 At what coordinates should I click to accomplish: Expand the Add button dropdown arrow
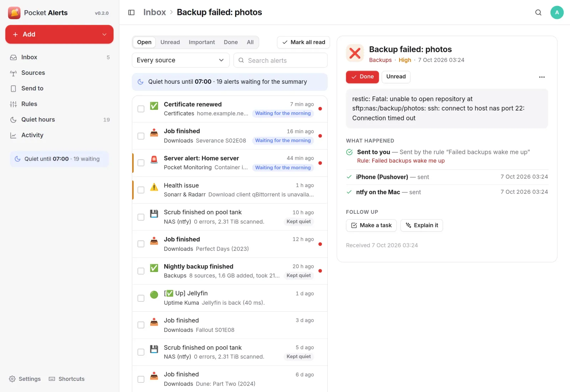point(104,35)
